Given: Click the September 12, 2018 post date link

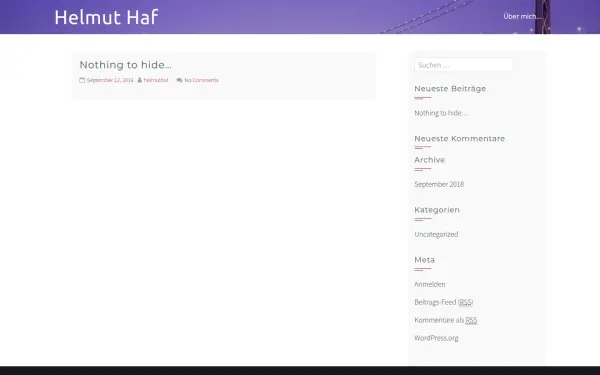Looking at the screenshot, I should coord(110,80).
